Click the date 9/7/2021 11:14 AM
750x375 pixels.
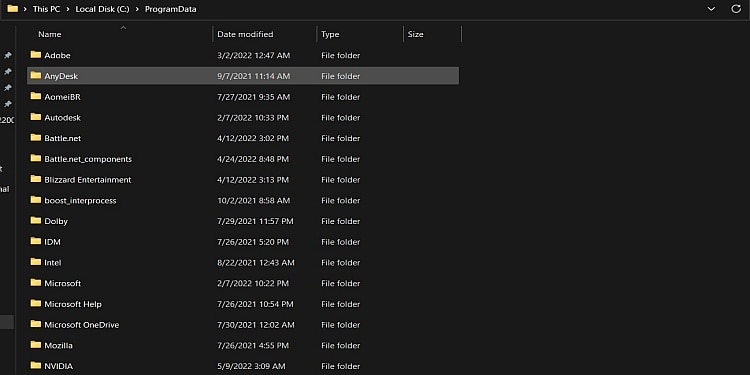[254, 76]
